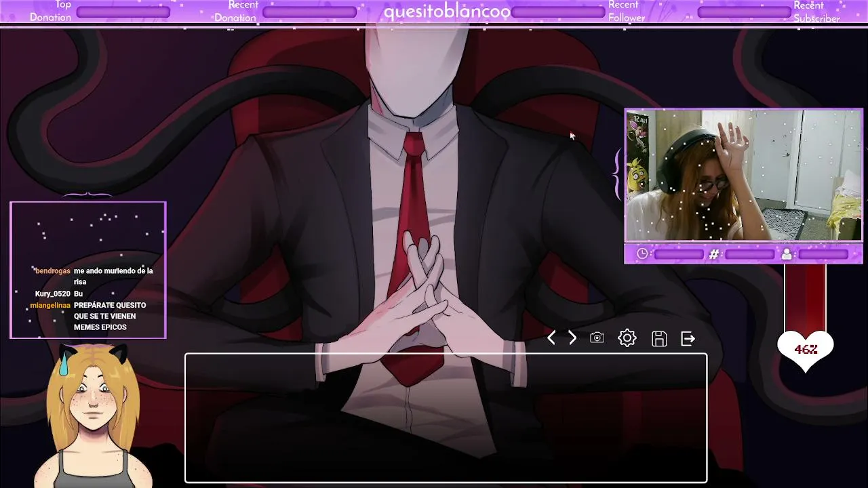Click the 46% heart meter
Screen dimensions: 868x488
tap(806, 350)
